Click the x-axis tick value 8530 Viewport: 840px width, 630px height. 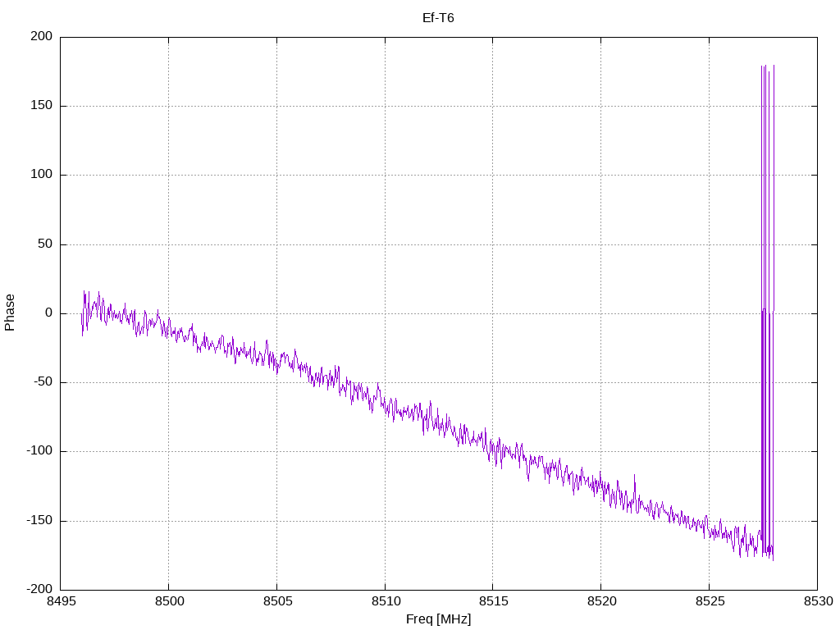pos(818,601)
